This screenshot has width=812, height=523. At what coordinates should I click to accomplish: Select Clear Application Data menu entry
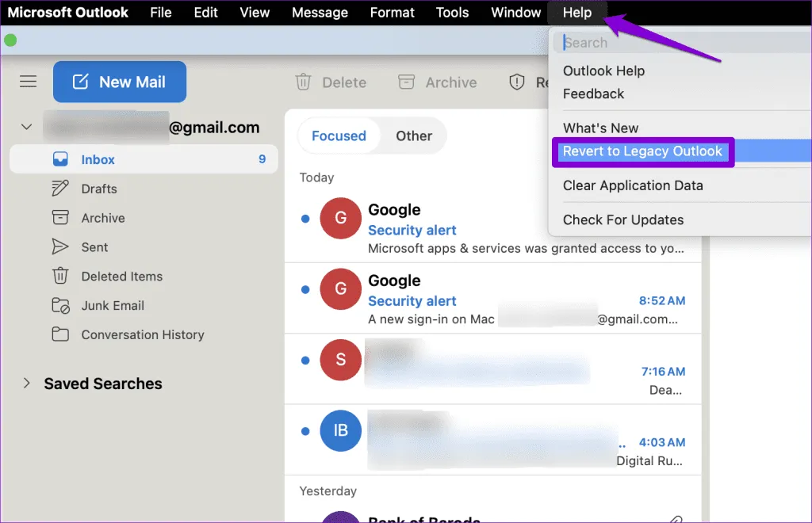tap(632, 185)
